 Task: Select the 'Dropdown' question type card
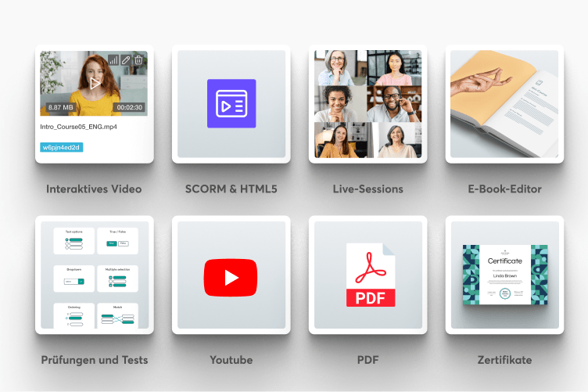tap(73, 279)
